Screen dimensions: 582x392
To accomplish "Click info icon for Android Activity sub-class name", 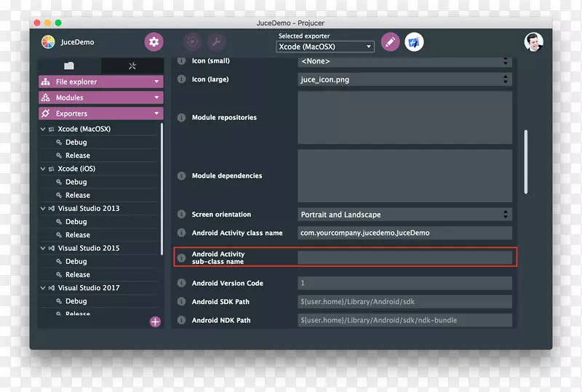I will [181, 257].
